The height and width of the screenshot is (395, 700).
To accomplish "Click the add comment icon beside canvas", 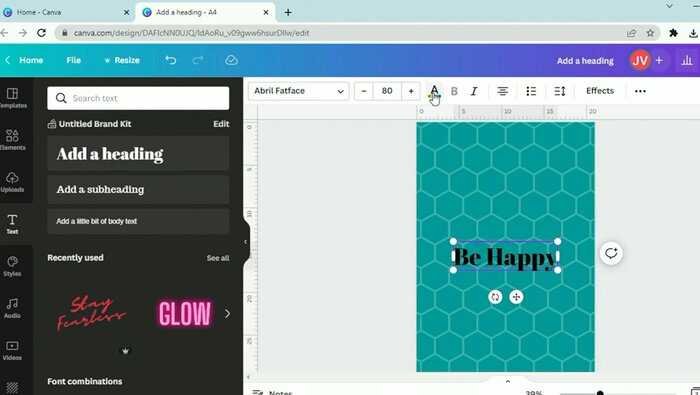I will (x=611, y=254).
